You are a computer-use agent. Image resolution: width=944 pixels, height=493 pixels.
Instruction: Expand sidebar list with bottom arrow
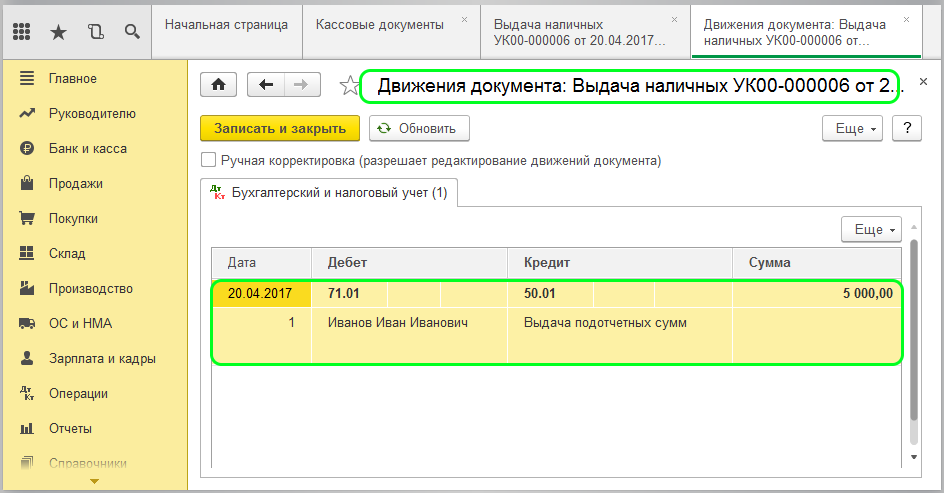pos(94,481)
